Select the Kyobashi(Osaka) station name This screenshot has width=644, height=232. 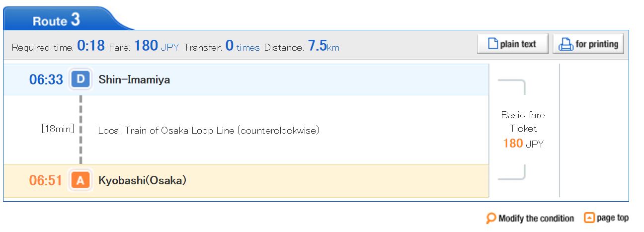[143, 180]
